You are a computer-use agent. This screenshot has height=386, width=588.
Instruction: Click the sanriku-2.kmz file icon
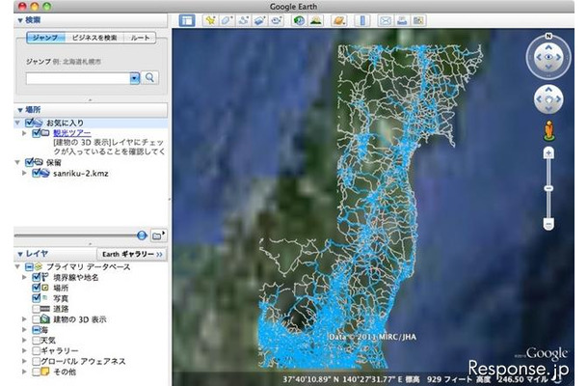44,173
